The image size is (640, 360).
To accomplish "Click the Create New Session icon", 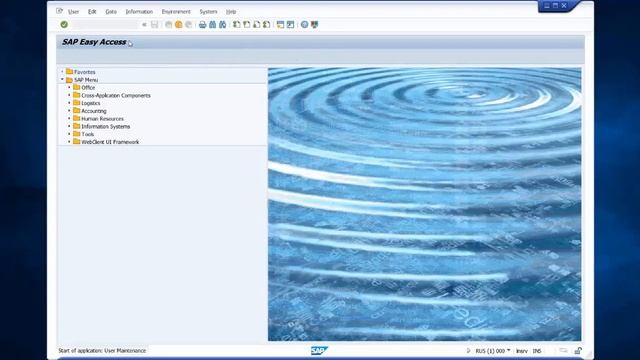I will pos(280,24).
